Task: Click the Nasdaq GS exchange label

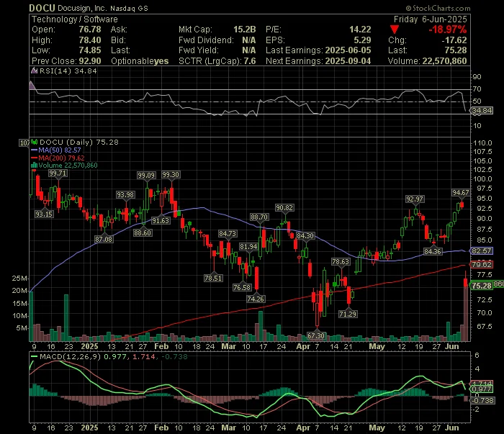Action: 129,9
